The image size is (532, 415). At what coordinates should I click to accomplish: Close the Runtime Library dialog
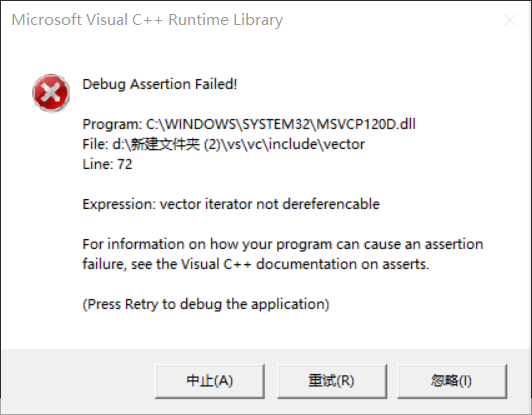tap(510, 20)
